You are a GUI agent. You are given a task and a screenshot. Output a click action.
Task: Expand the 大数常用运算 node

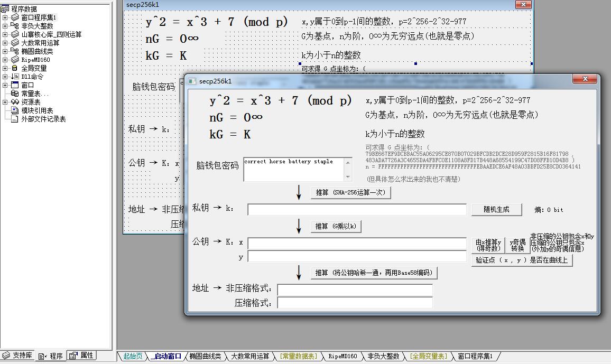tap(5, 43)
